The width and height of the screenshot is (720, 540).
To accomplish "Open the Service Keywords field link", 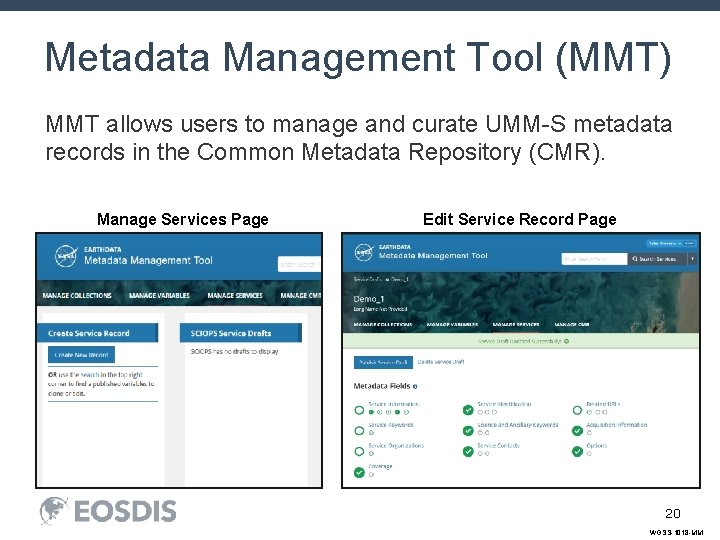I will (391, 425).
